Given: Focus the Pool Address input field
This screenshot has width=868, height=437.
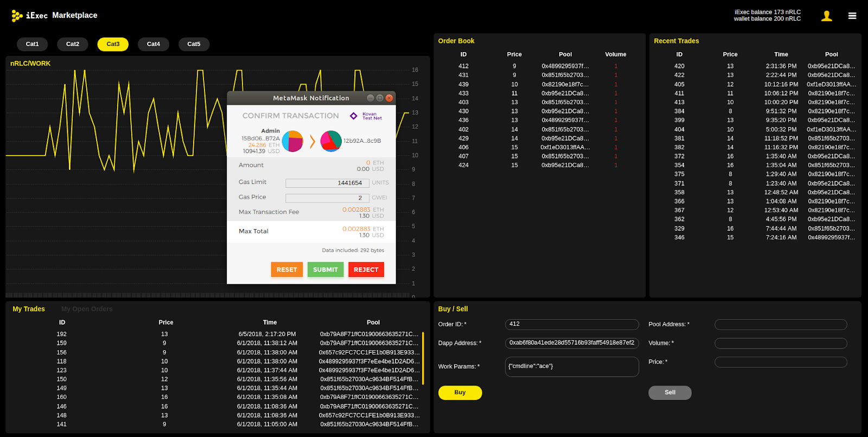Looking at the screenshot, I should coord(781,324).
